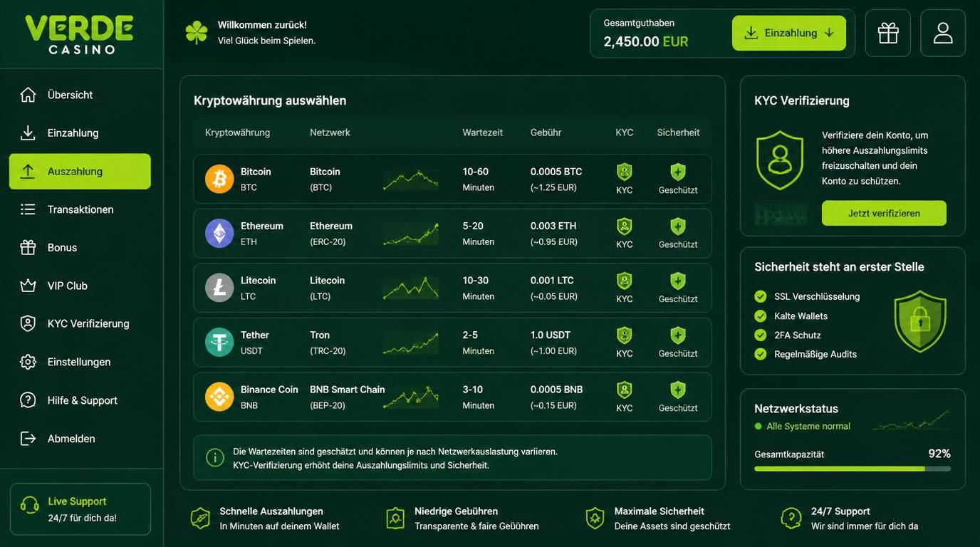Click the Litecoin coin logo
The height and width of the screenshot is (547, 980).
(x=219, y=288)
